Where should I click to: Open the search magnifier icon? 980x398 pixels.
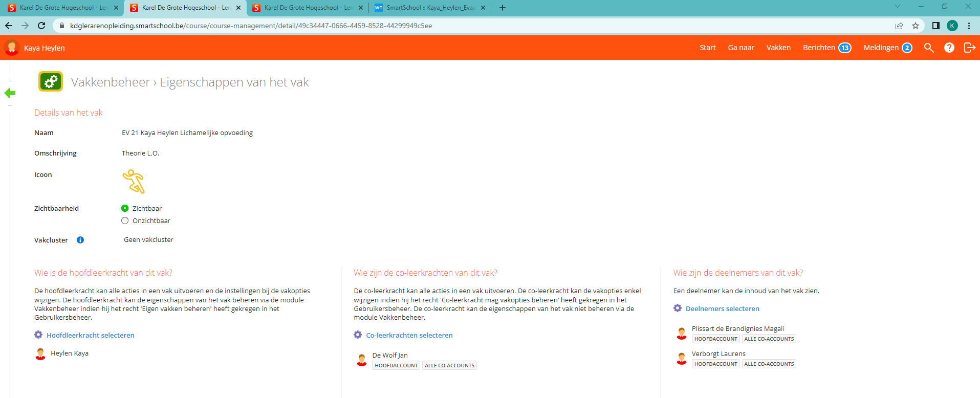point(928,48)
